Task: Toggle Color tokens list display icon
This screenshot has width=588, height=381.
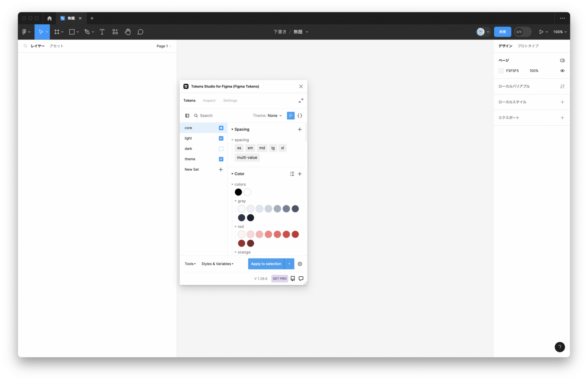Action: (292, 174)
